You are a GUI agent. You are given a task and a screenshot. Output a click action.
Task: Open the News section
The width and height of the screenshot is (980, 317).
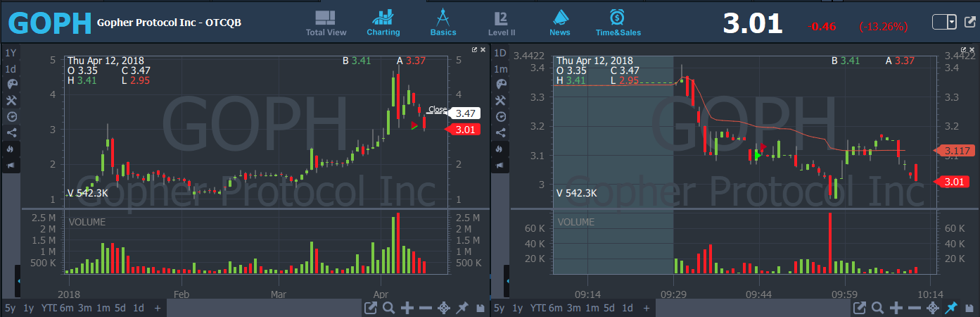[x=560, y=23]
